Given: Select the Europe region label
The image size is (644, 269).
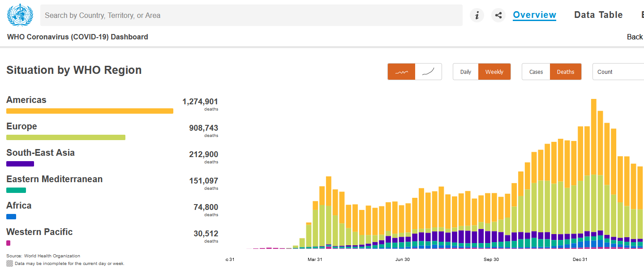Looking at the screenshot, I should tap(21, 126).
